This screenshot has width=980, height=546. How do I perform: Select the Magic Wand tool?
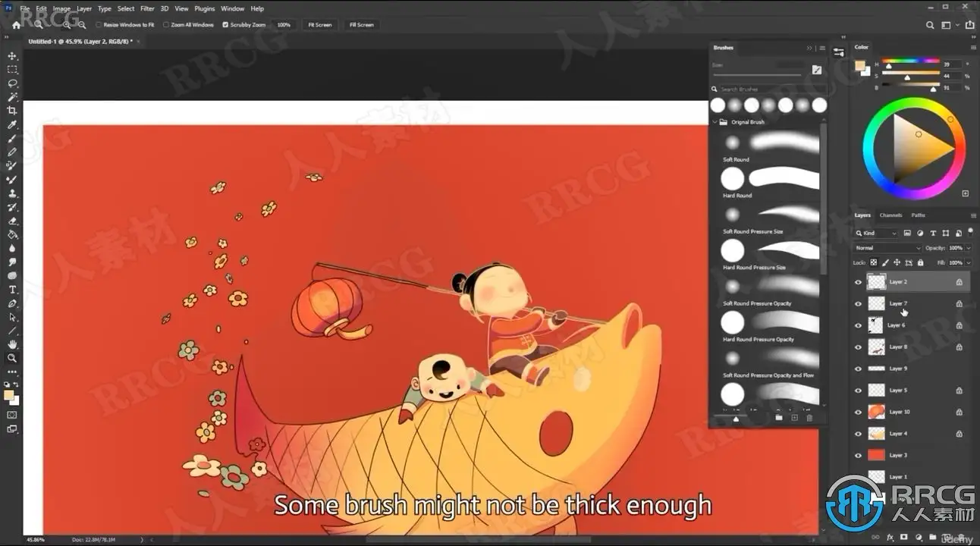[12, 97]
